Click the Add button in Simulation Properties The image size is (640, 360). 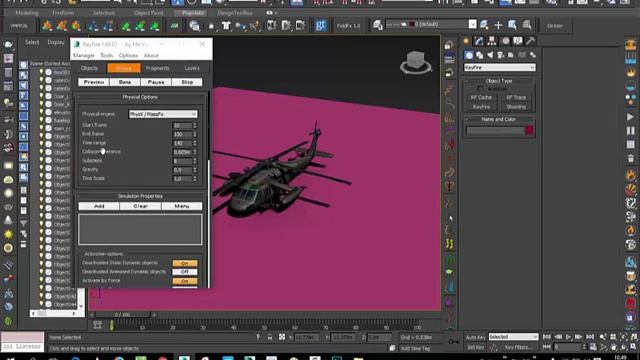tap(99, 206)
